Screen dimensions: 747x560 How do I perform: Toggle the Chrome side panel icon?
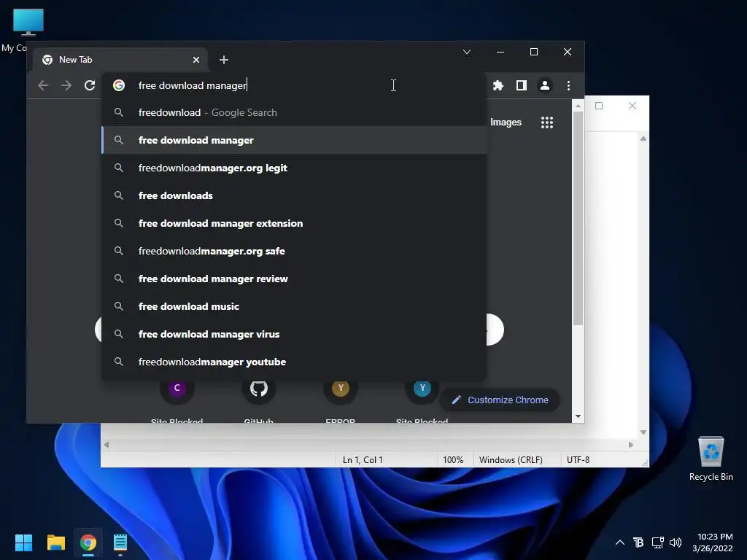[521, 85]
